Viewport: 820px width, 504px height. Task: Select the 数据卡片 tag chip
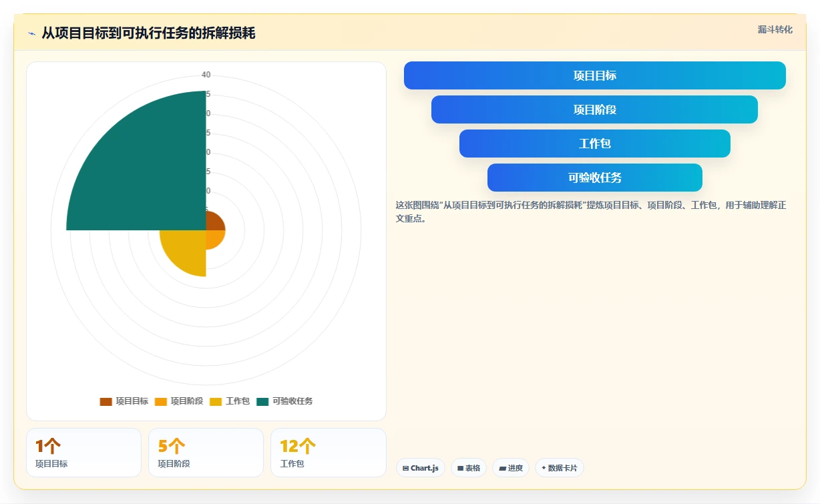point(560,468)
